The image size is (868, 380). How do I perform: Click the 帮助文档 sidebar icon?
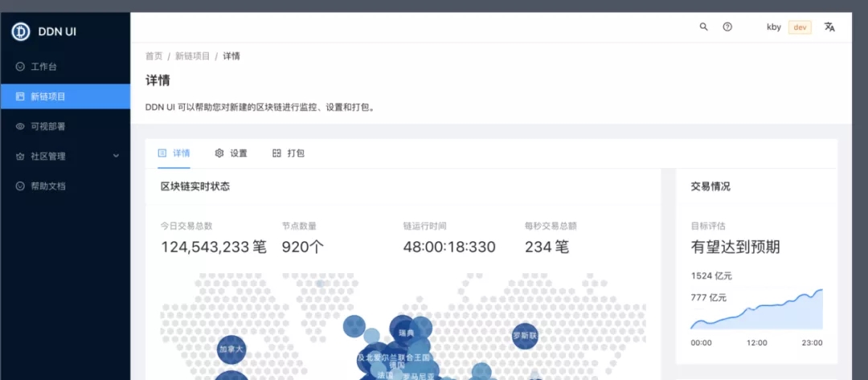pyautogui.click(x=20, y=186)
